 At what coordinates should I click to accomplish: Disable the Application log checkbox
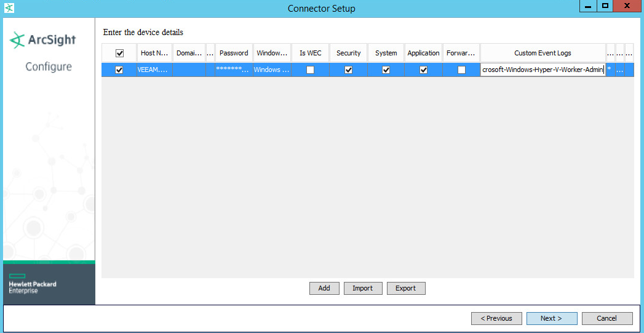(x=423, y=70)
